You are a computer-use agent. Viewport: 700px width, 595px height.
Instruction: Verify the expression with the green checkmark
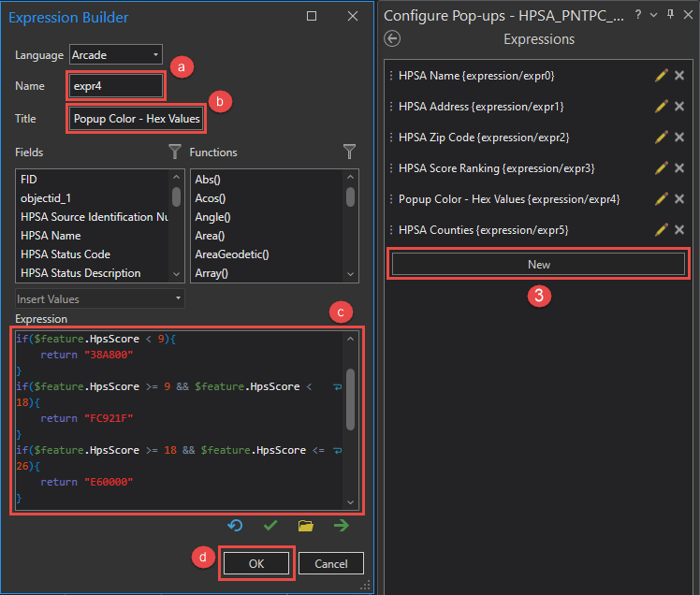point(270,526)
